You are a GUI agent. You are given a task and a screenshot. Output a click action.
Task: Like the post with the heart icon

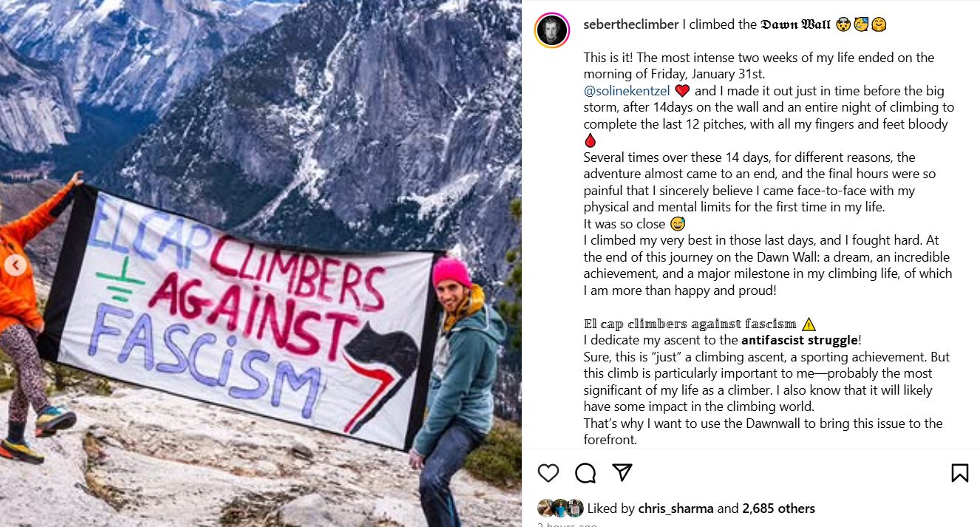point(548,473)
